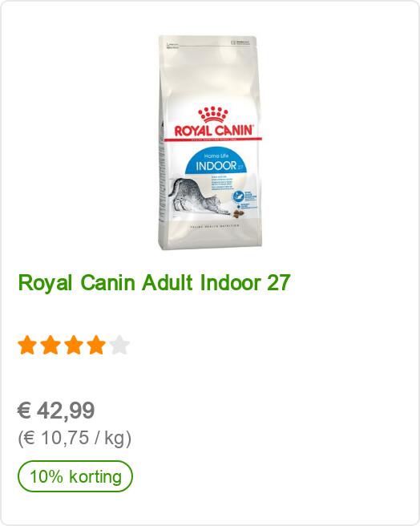Click the Royal Canin crown logo on bag
The height and width of the screenshot is (526, 420).
coord(213,115)
